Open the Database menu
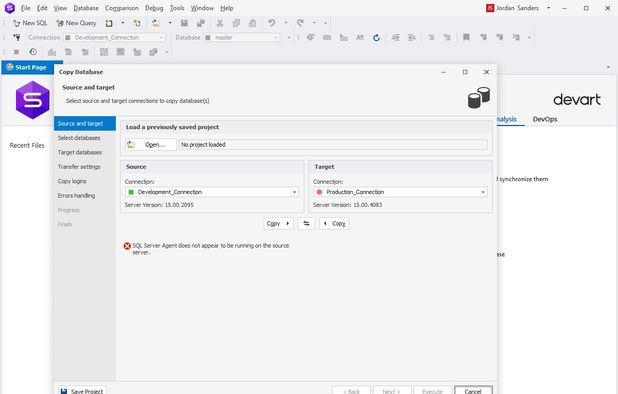This screenshot has width=618, height=394. point(86,8)
